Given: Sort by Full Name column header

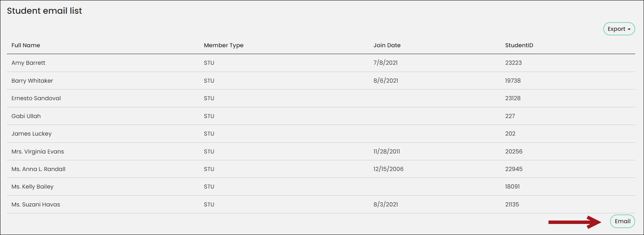Looking at the screenshot, I should 26,45.
